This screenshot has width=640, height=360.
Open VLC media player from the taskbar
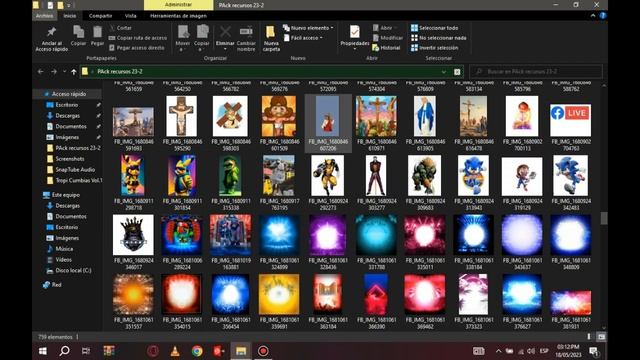click(x=175, y=351)
